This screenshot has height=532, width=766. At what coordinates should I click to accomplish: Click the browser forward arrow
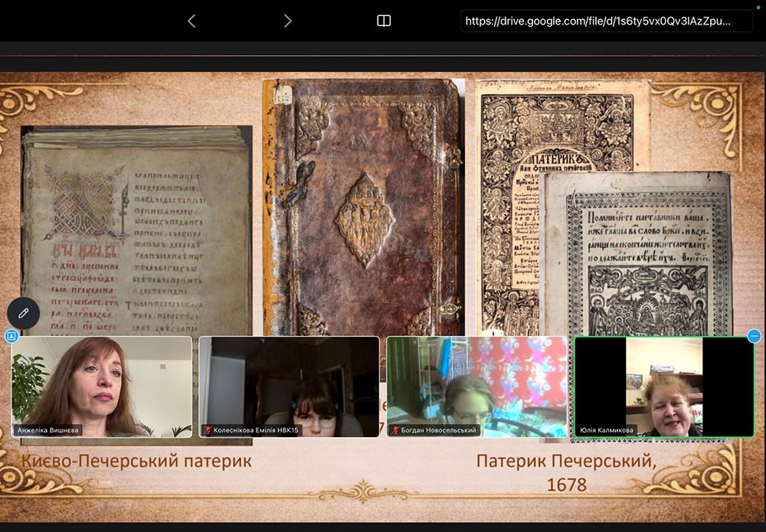pos(287,21)
